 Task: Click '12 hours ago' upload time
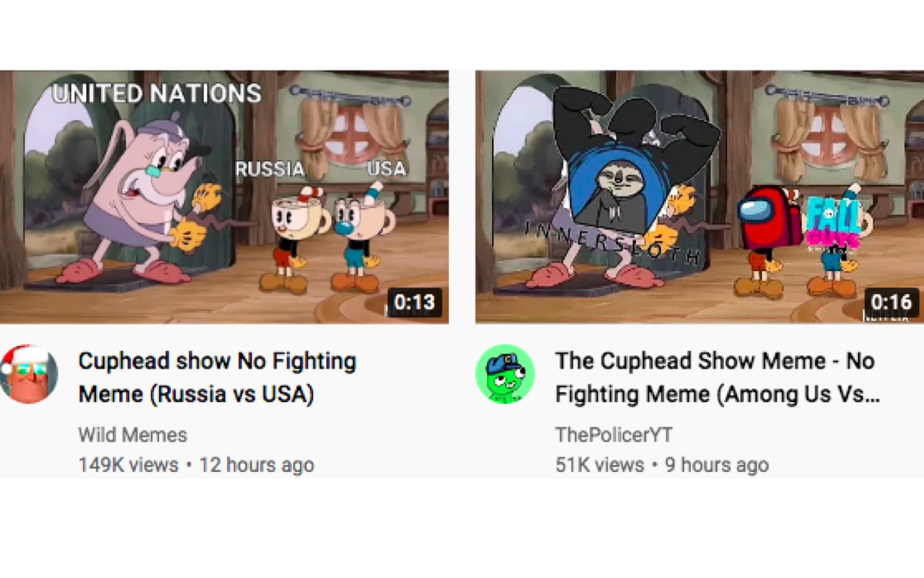point(257,465)
